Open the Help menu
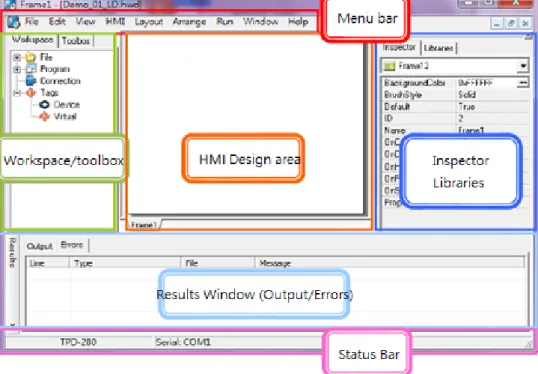 coord(298,22)
